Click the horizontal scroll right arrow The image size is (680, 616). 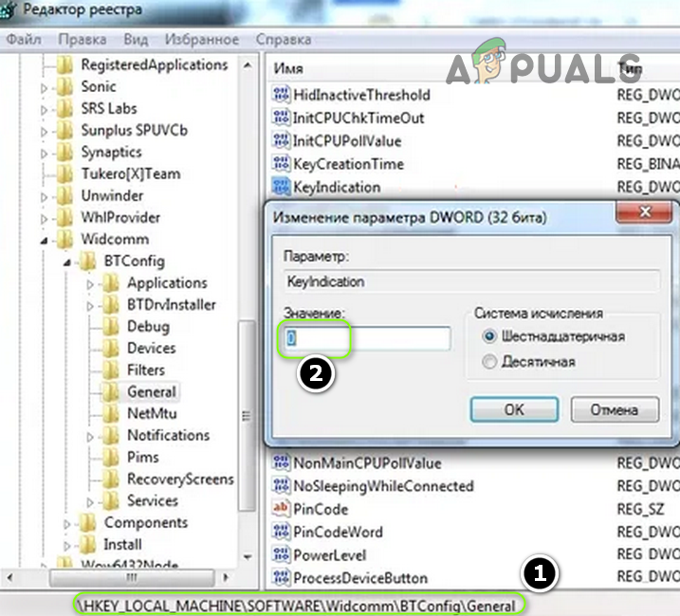pyautogui.click(x=226, y=577)
